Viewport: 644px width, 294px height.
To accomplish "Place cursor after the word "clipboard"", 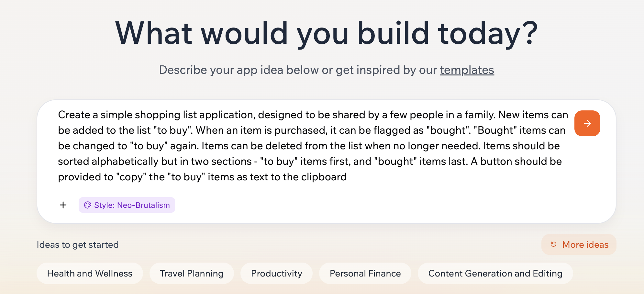I will (347, 177).
